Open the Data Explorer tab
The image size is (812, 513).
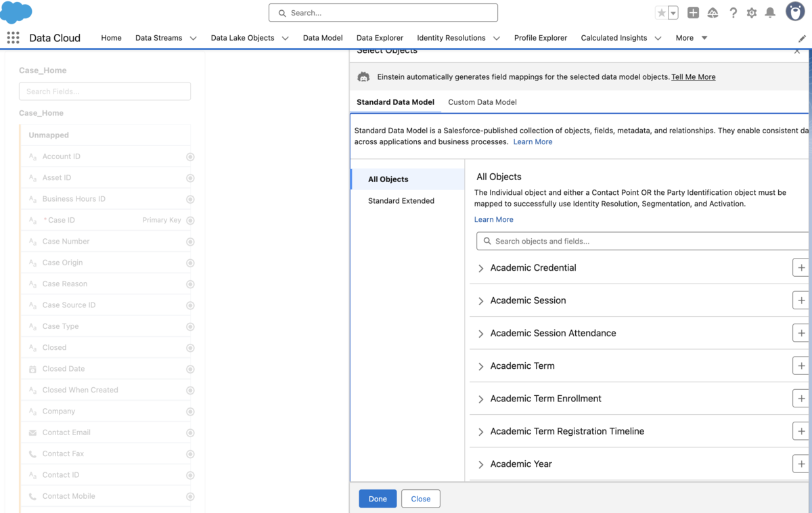380,38
